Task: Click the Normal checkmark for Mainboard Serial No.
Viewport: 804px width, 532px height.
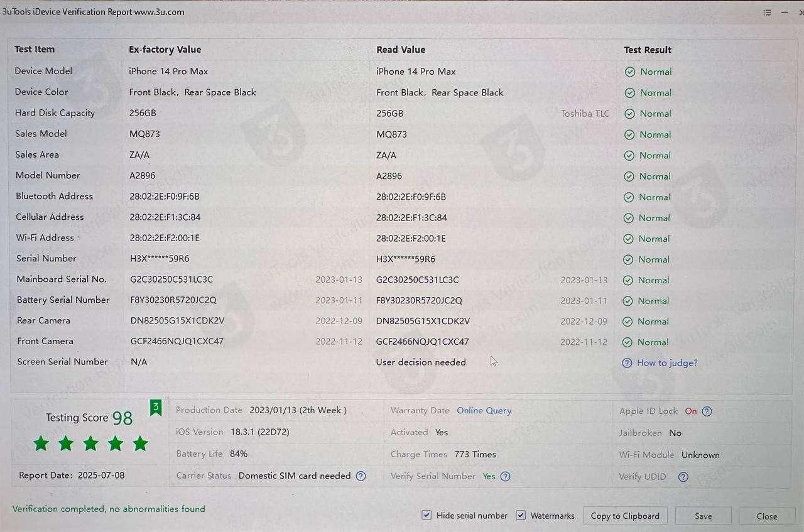Action: point(627,280)
